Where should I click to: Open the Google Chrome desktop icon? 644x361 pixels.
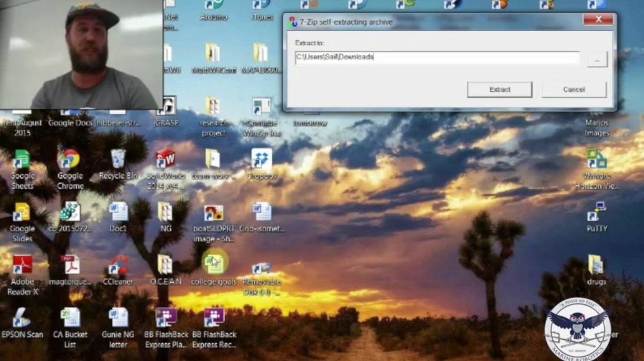pos(69,161)
